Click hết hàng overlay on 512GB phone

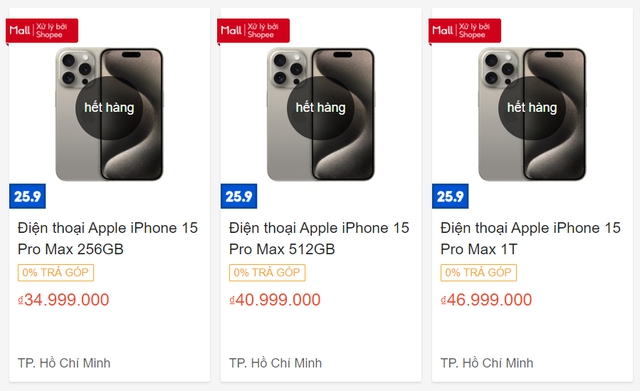pos(320,108)
